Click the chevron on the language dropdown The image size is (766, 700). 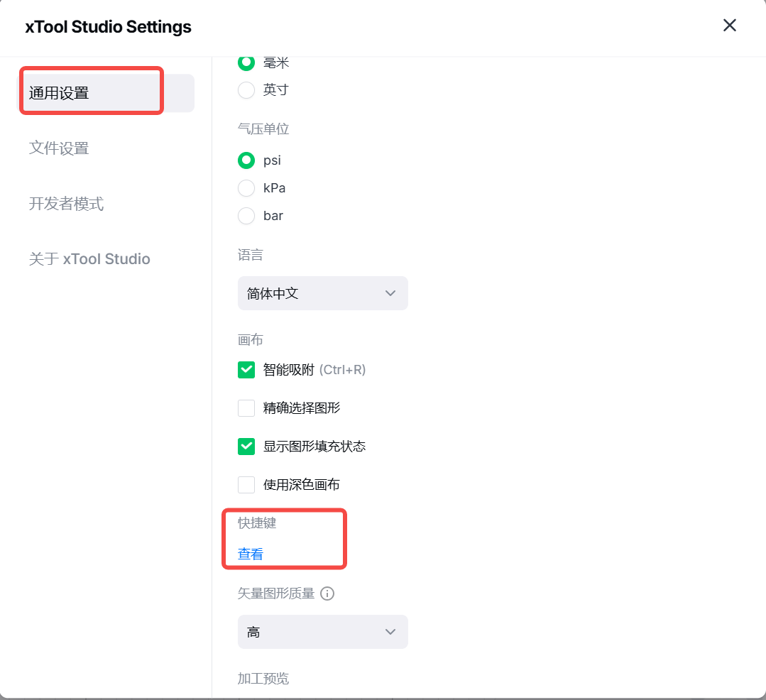click(x=390, y=293)
